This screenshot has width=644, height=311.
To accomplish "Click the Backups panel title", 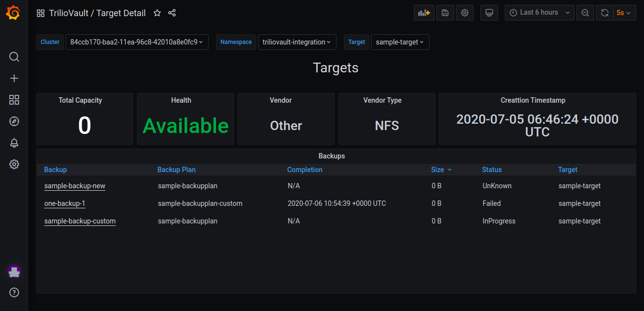I will [332, 156].
